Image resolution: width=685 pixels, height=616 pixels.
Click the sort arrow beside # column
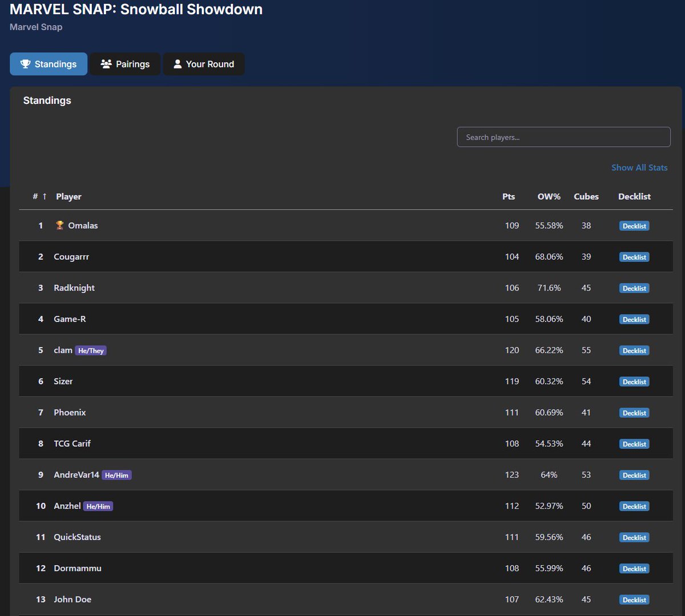pos(45,196)
